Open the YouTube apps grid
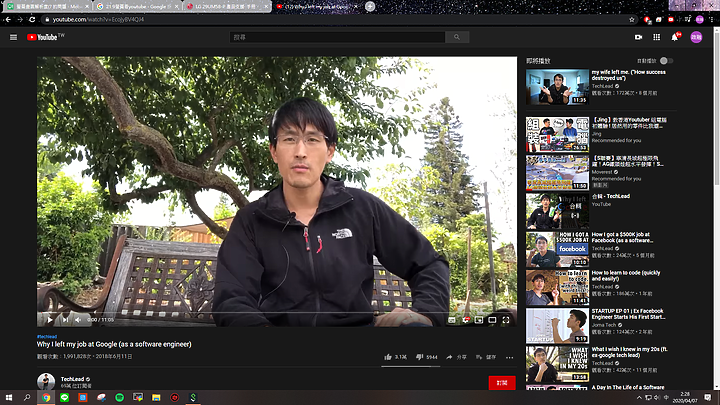Image resolution: width=720 pixels, height=405 pixels. (657, 37)
